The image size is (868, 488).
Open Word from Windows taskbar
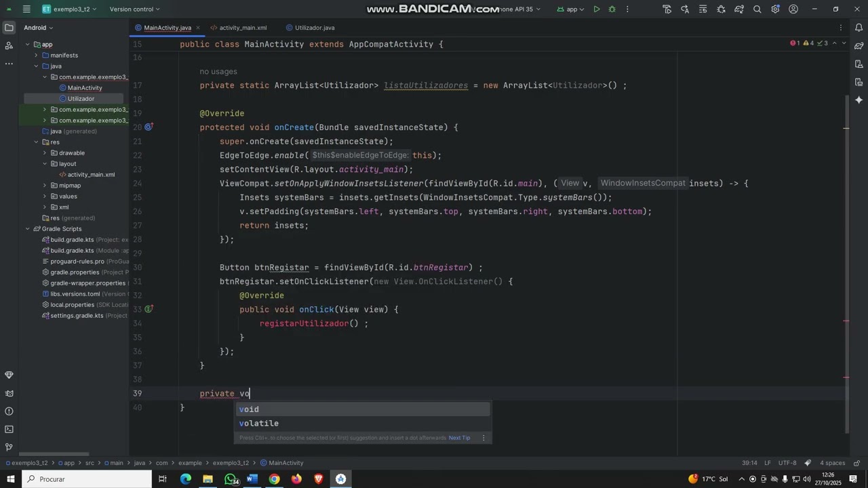point(252,479)
